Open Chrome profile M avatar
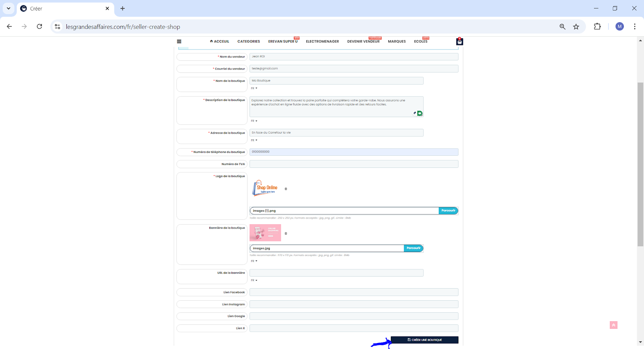This screenshot has height=349, width=644. [619, 27]
